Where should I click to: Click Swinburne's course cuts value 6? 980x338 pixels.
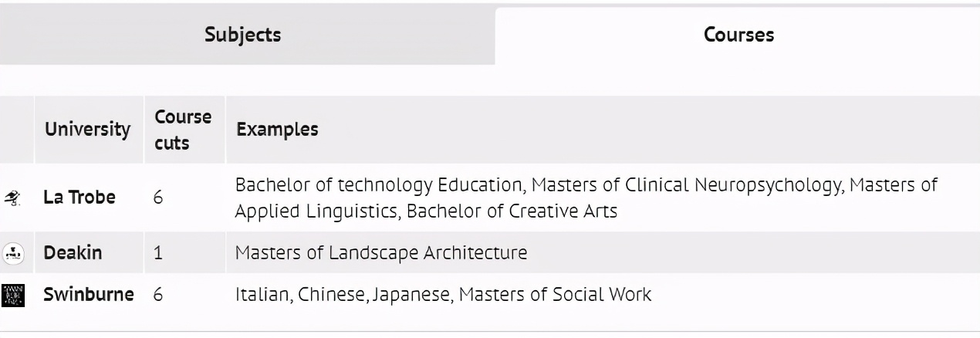158,294
